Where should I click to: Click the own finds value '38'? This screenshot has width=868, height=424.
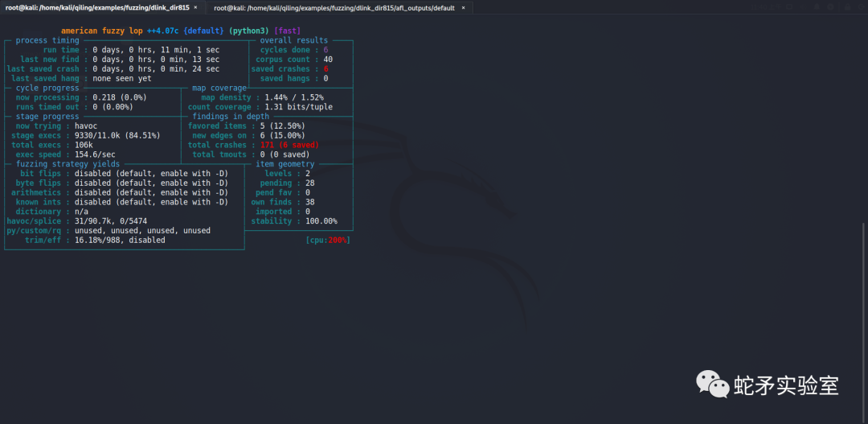(x=310, y=202)
